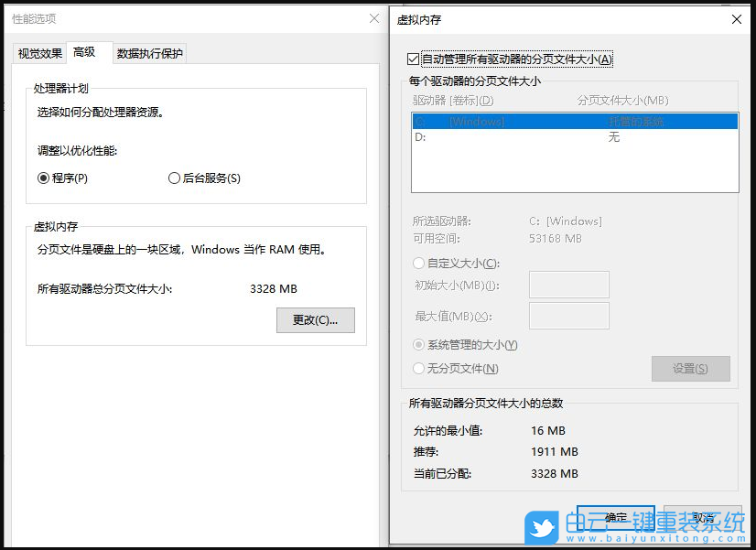关闭虚拟内存对话框

tap(737, 19)
